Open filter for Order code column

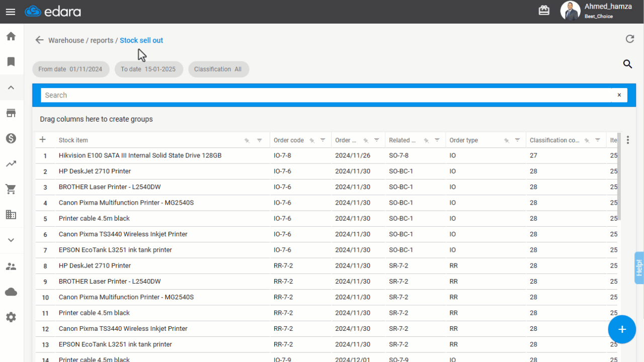(x=323, y=140)
